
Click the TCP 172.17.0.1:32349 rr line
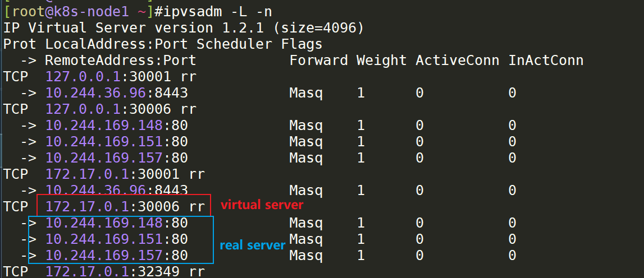(x=104, y=271)
